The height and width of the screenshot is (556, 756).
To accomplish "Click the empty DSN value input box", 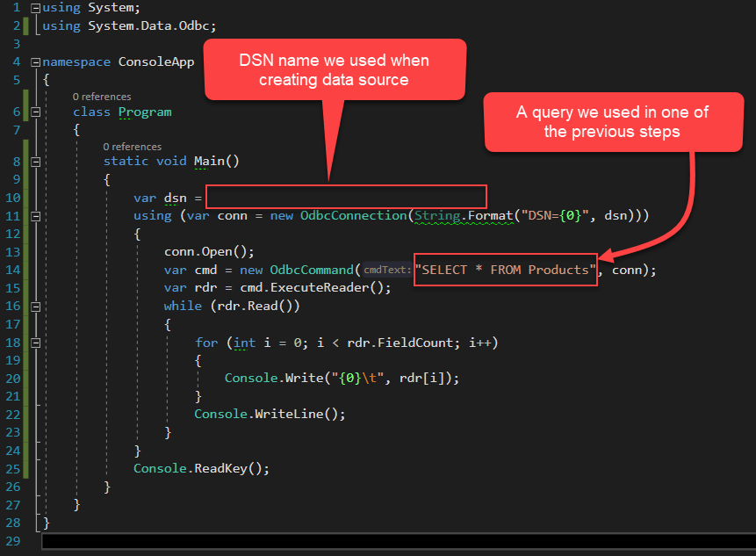I will point(345,196).
